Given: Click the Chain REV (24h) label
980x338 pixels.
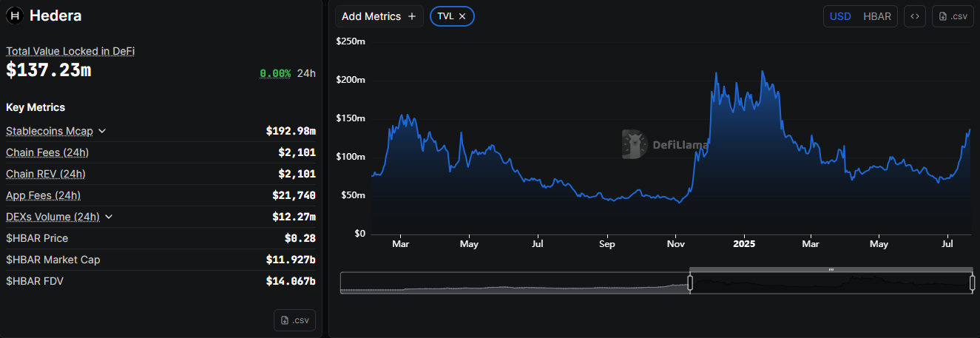Looking at the screenshot, I should click(46, 174).
